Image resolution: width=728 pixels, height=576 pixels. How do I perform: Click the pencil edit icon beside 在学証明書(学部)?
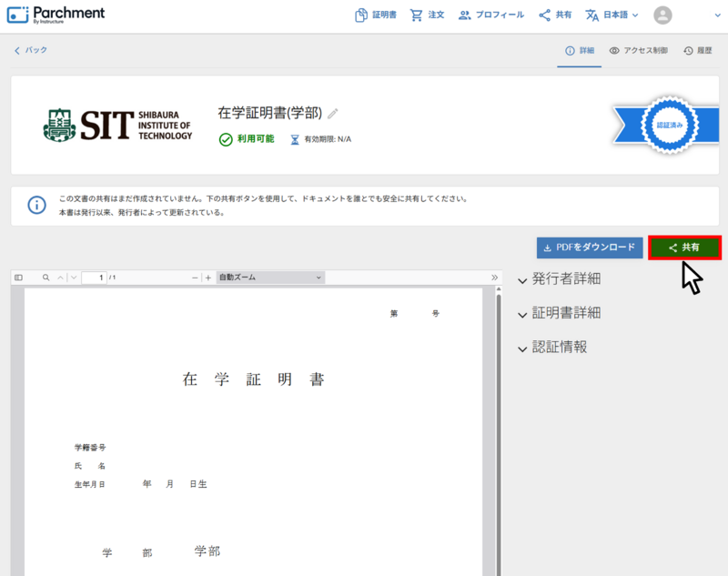click(333, 114)
